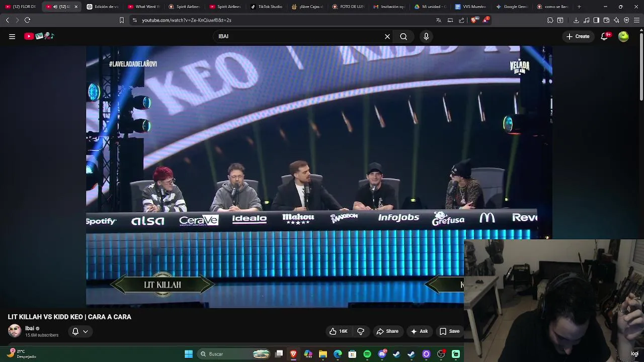The image size is (644, 362).
Task: Go forward in browser history
Action: click(17, 20)
